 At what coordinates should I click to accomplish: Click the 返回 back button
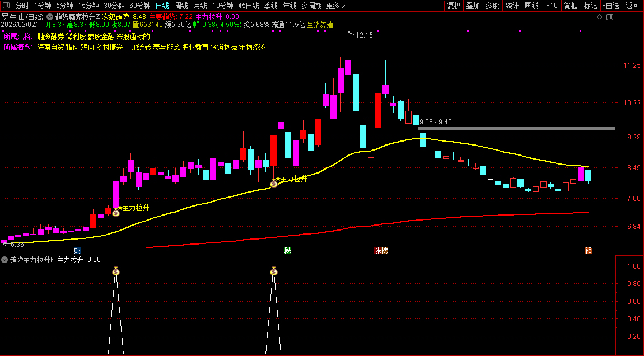(x=632, y=6)
